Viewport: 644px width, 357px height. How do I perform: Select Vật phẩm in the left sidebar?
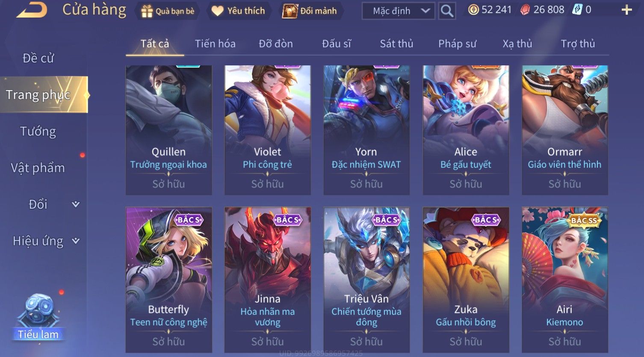pos(38,168)
